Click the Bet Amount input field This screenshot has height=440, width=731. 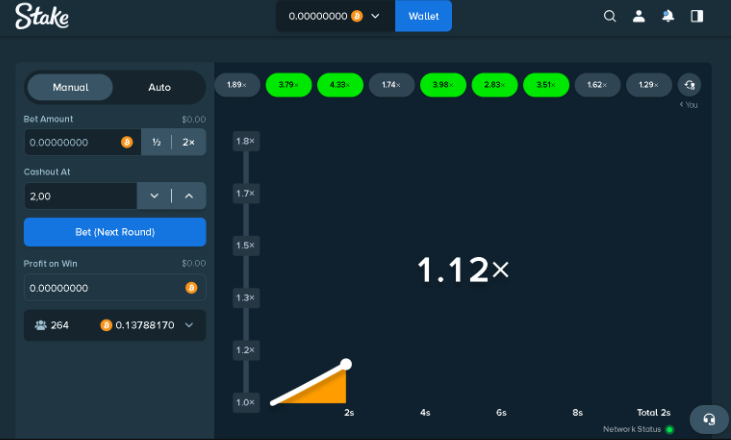70,143
